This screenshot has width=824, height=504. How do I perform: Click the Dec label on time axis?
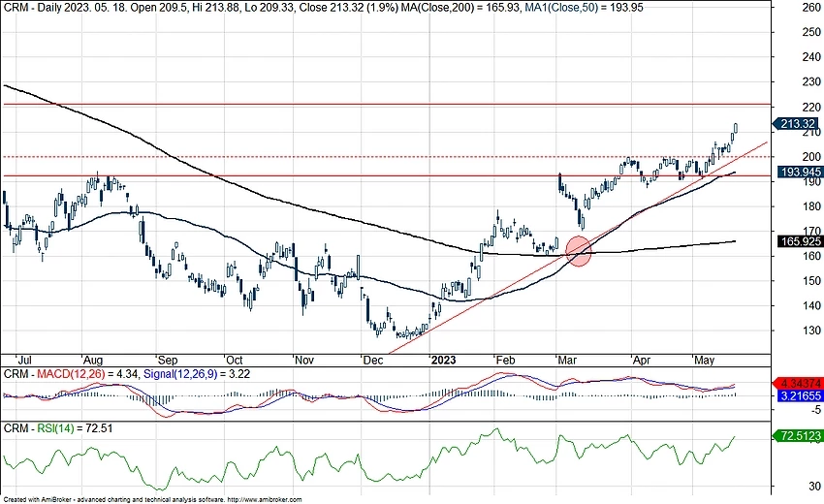pyautogui.click(x=373, y=361)
